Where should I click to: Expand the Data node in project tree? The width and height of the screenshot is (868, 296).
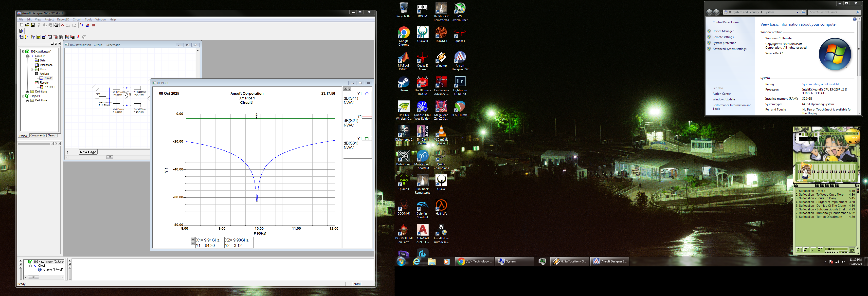coord(32,61)
